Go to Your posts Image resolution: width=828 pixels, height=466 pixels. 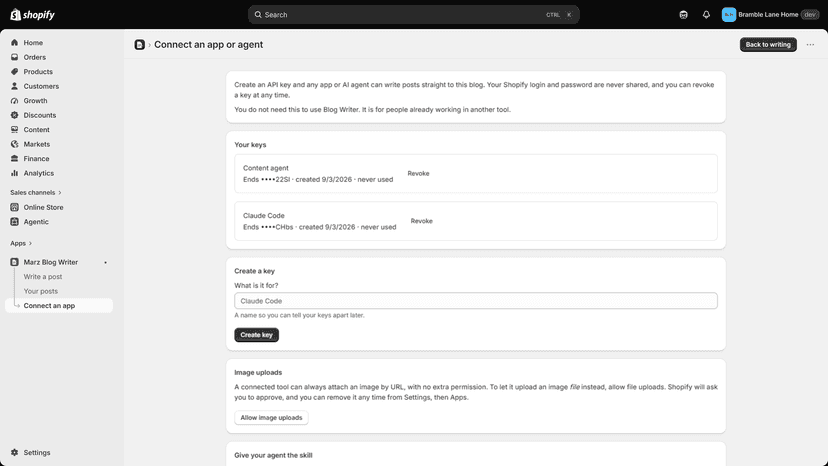41,291
